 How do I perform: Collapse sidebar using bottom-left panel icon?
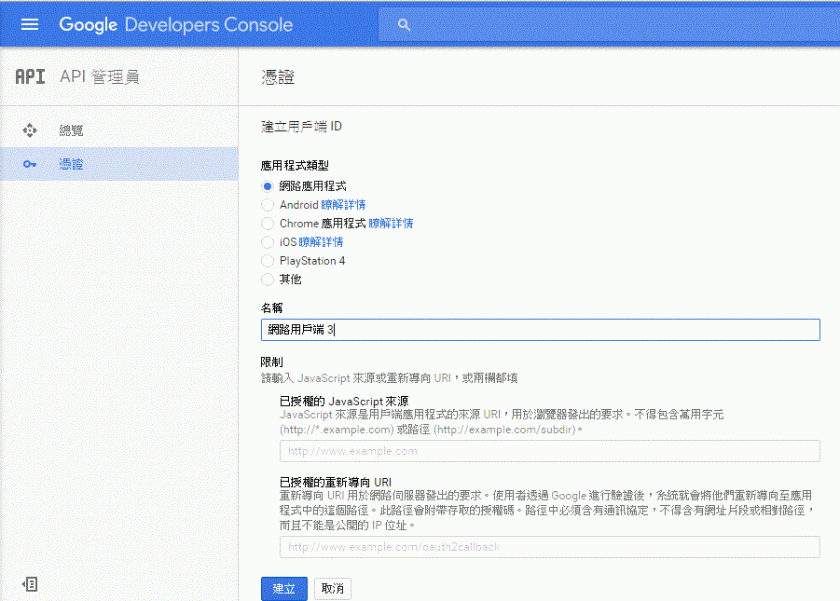click(x=30, y=583)
